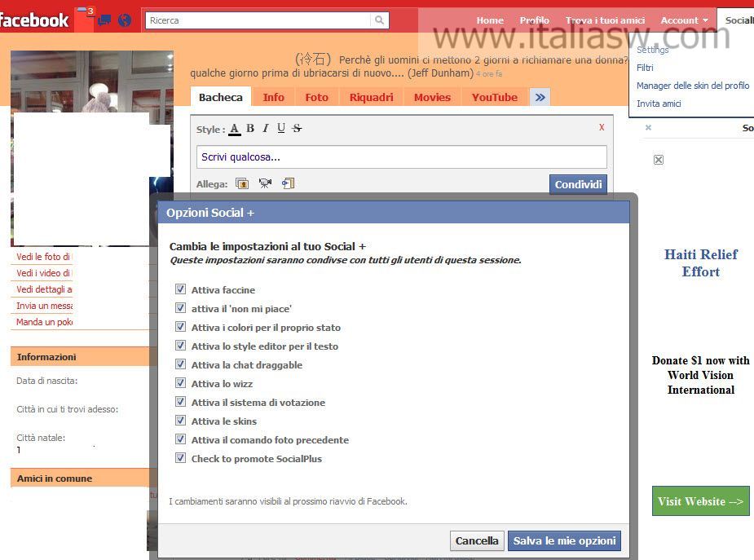Select Invita amici in Social menu
Screen dimensions: 754x560
(x=659, y=104)
